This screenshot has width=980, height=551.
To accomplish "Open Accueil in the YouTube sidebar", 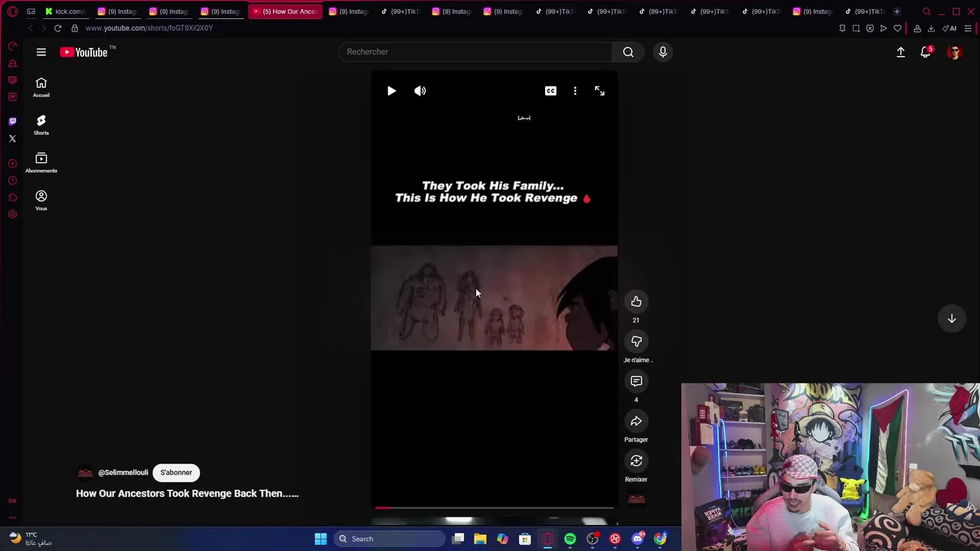I will (x=41, y=87).
